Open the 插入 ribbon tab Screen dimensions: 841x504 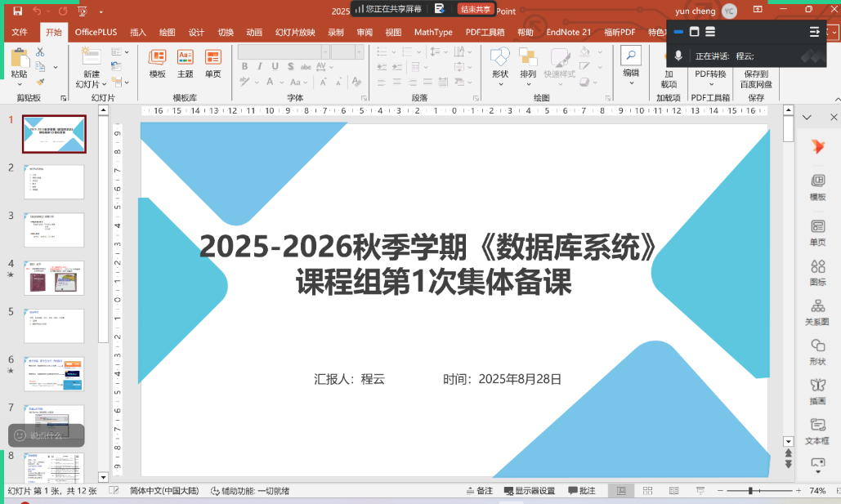coord(138,33)
